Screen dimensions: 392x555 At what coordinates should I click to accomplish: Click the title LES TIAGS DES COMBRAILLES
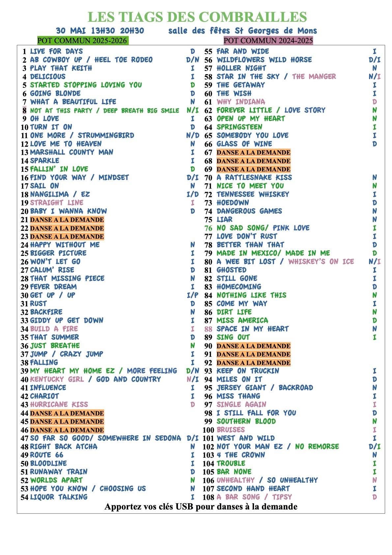[197, 17]
